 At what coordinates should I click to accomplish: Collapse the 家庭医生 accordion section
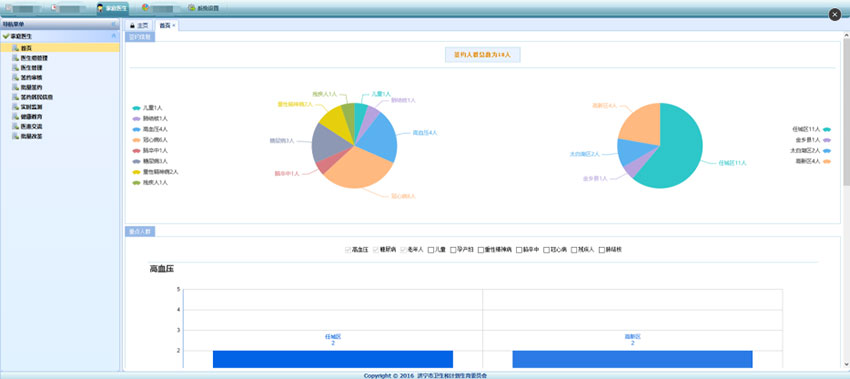tap(114, 36)
